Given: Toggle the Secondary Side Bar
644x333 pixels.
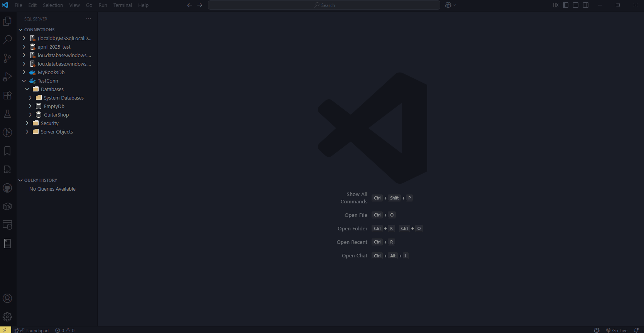Looking at the screenshot, I should (586, 5).
